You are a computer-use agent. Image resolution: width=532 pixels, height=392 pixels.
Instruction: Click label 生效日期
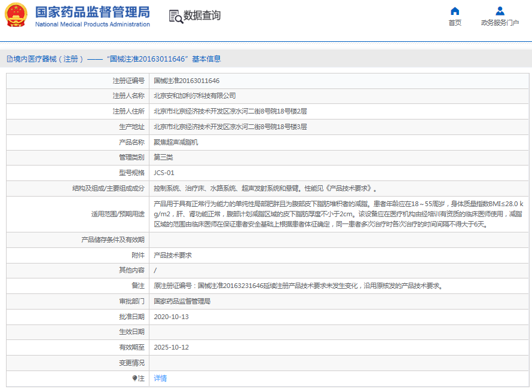132,332
